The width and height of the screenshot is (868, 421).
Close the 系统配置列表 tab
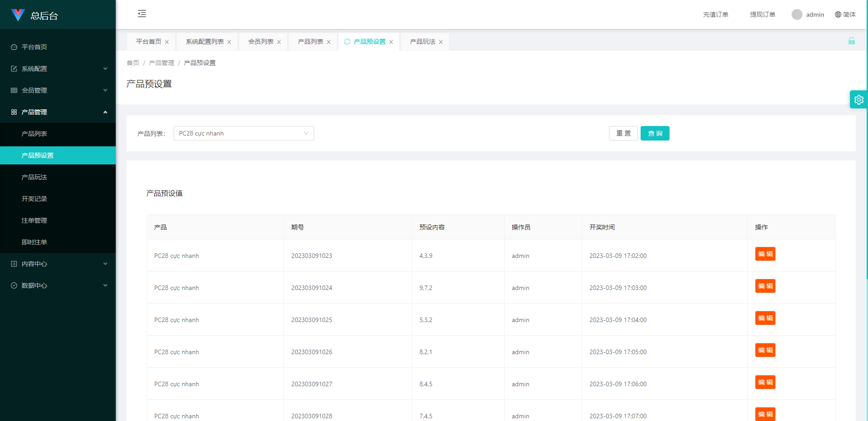click(229, 42)
